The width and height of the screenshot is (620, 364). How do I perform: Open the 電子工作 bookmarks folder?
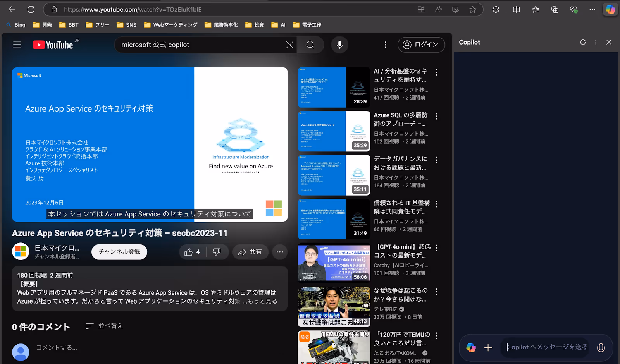[x=307, y=25]
